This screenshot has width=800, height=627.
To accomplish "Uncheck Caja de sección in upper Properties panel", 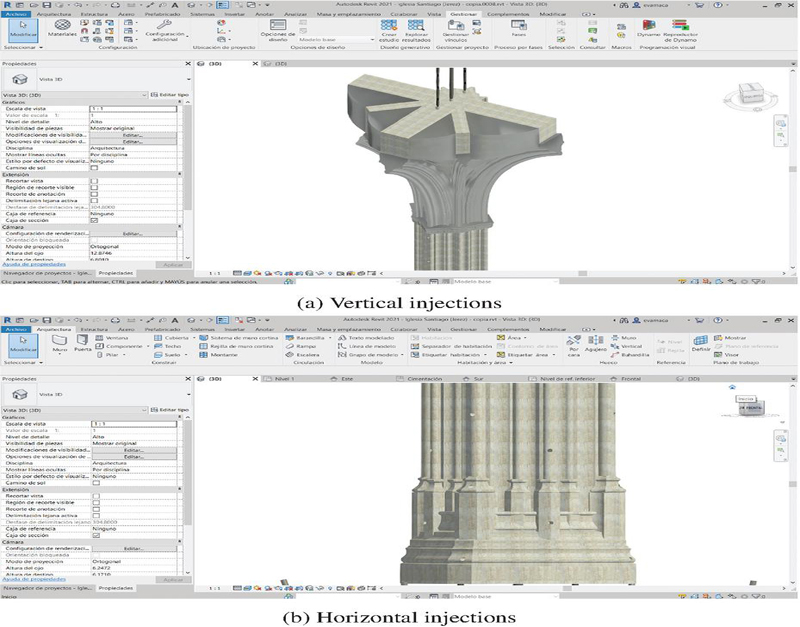I will (x=94, y=219).
